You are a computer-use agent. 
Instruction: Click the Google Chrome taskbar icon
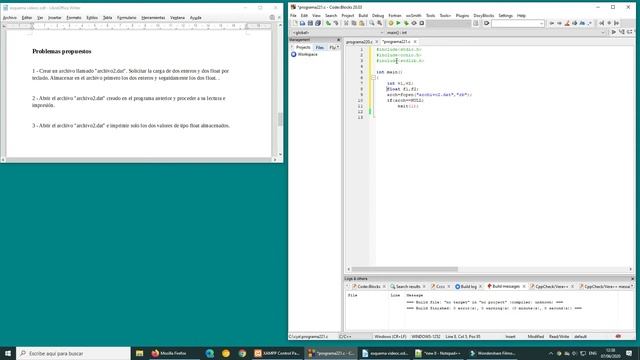point(242,353)
